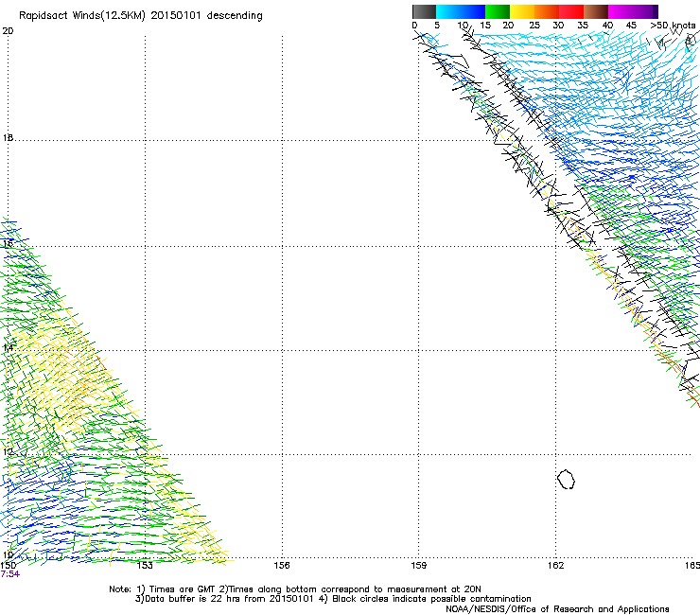This screenshot has height=615, width=700.
Task: Click the longitude label 156
Action: click(282, 566)
